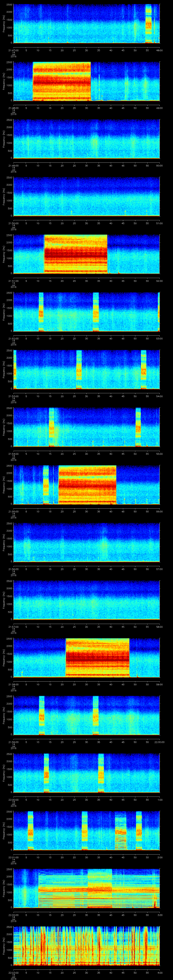173x980 pixels.
Task: Select the long red broadband event in the 21:48 spectrogram
Action: tap(62, 81)
